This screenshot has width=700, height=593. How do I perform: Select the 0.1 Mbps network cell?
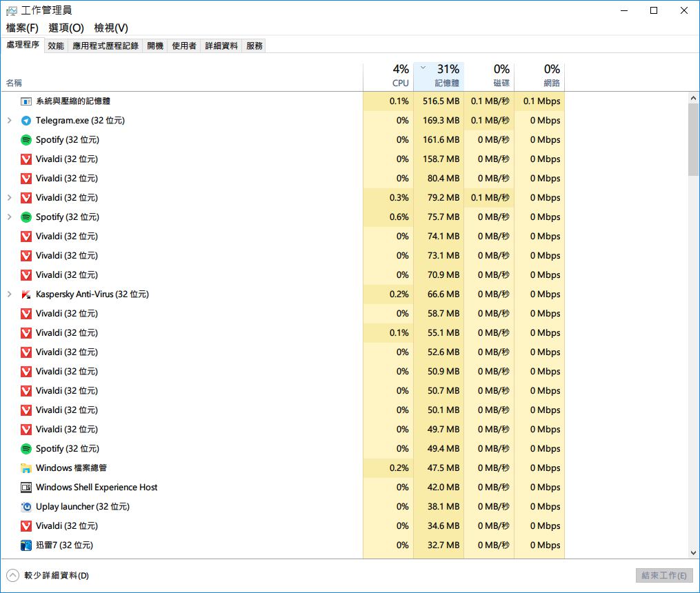pyautogui.click(x=540, y=101)
